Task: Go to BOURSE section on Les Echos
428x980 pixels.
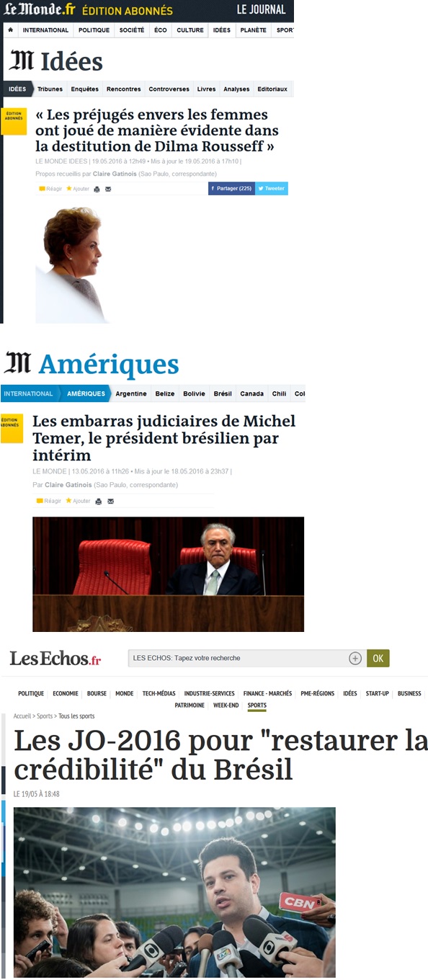Action: pos(97,693)
